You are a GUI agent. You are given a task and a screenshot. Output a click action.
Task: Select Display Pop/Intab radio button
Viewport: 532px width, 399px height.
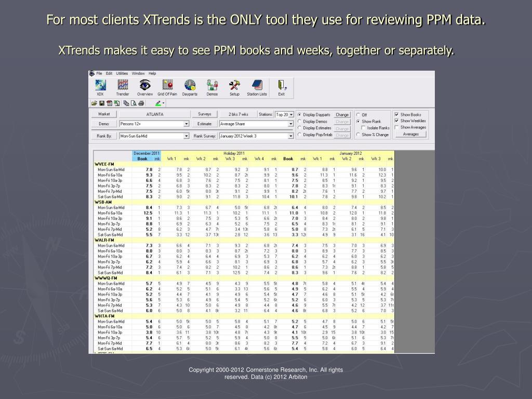click(299, 135)
